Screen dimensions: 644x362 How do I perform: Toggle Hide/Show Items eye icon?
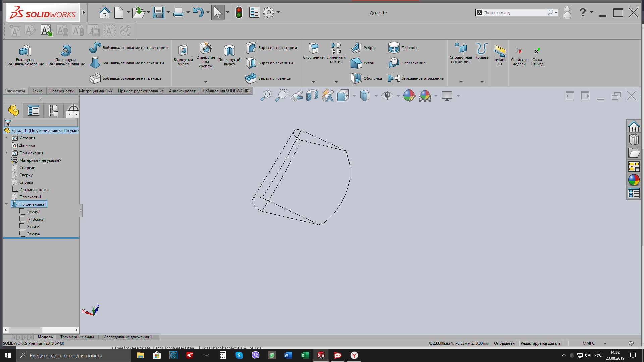[x=387, y=96]
